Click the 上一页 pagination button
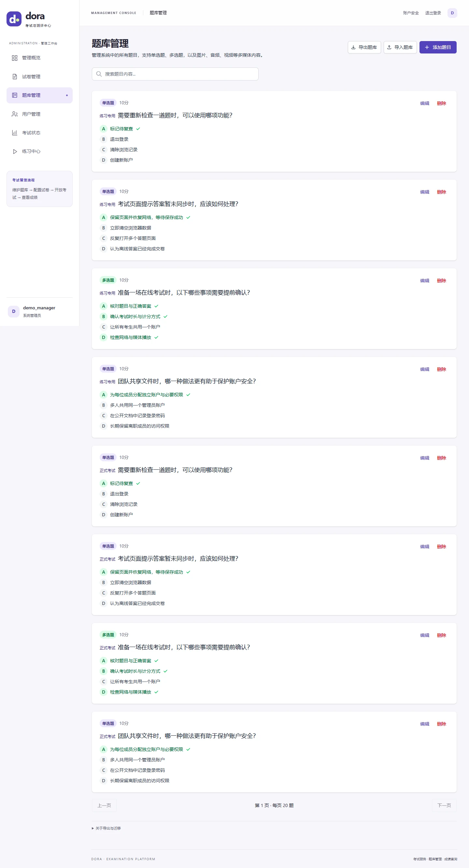 [x=104, y=805]
